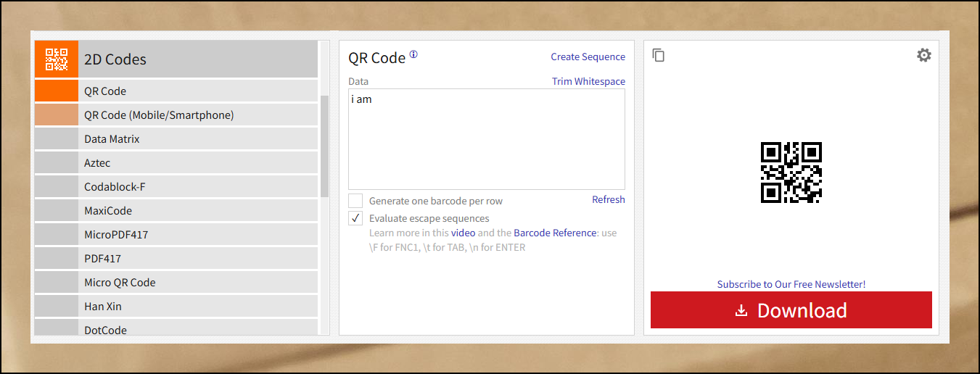The height and width of the screenshot is (374, 980).
Task: Click Subscribe to Our Free Newsletter
Action: pos(791,284)
